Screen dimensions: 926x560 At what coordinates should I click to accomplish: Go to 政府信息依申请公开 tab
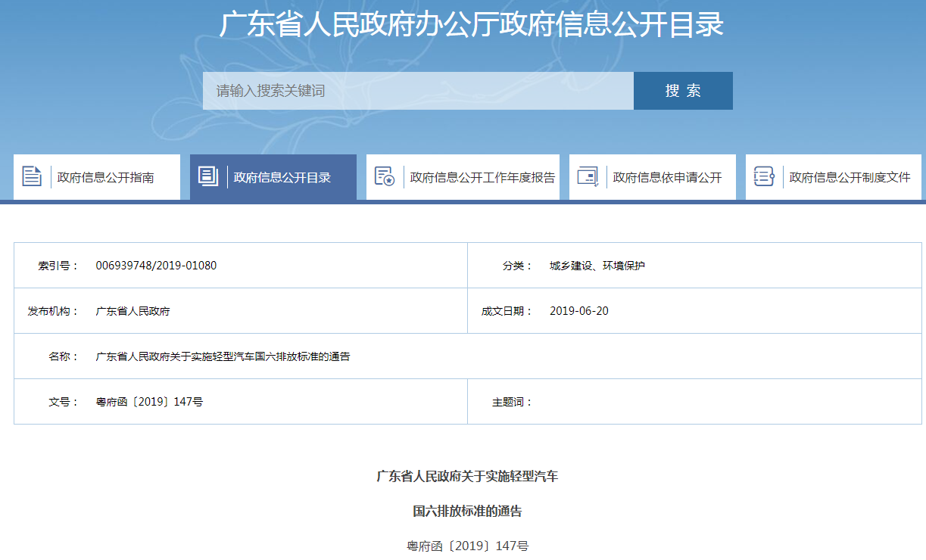point(653,177)
